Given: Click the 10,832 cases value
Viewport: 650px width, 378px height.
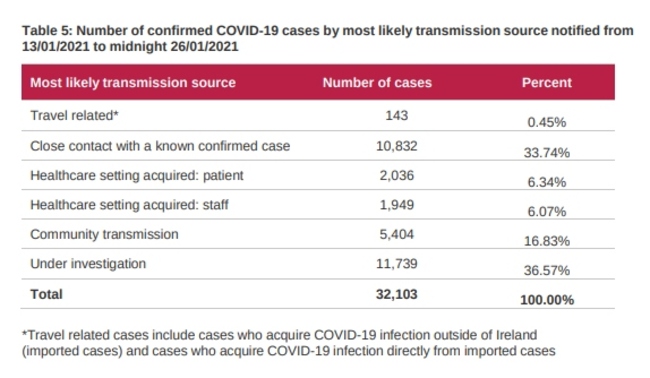Looking at the screenshot, I should click(x=397, y=146).
